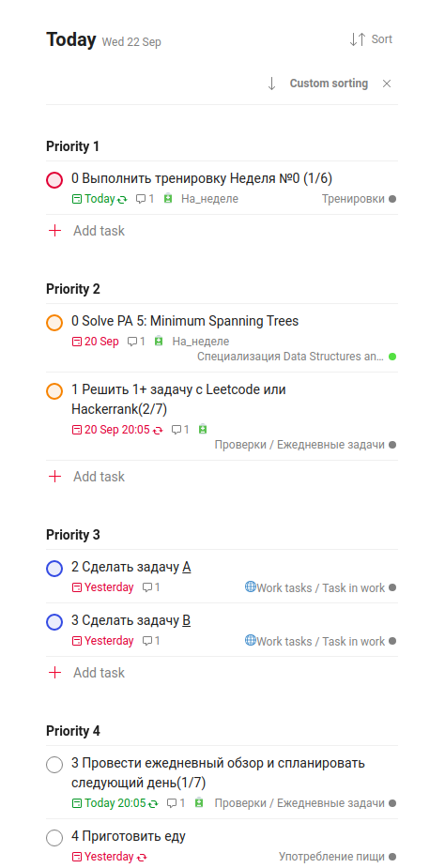Click the 20 Sep due date on Solve PA 5
The image size is (445, 868).
[96, 342]
